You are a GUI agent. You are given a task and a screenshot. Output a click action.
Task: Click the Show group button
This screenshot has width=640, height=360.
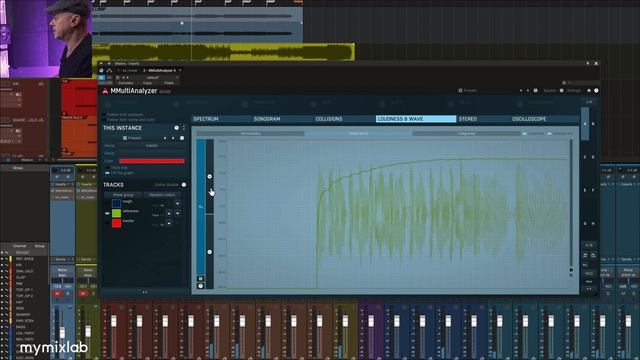tap(123, 195)
